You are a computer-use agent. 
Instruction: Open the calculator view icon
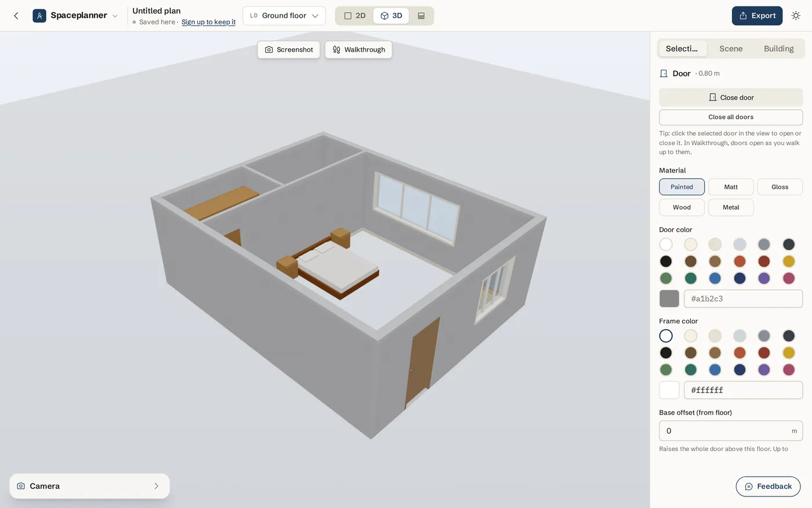(421, 16)
